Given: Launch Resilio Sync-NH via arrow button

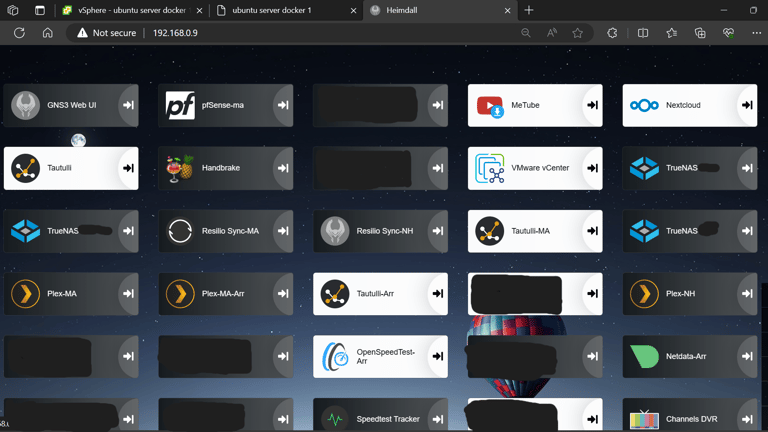Looking at the screenshot, I should coord(438,231).
